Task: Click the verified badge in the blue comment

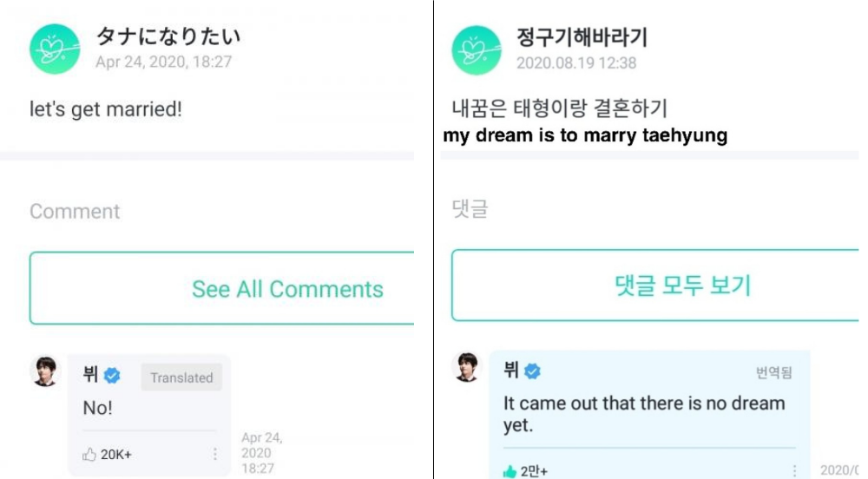Action: pos(532,371)
